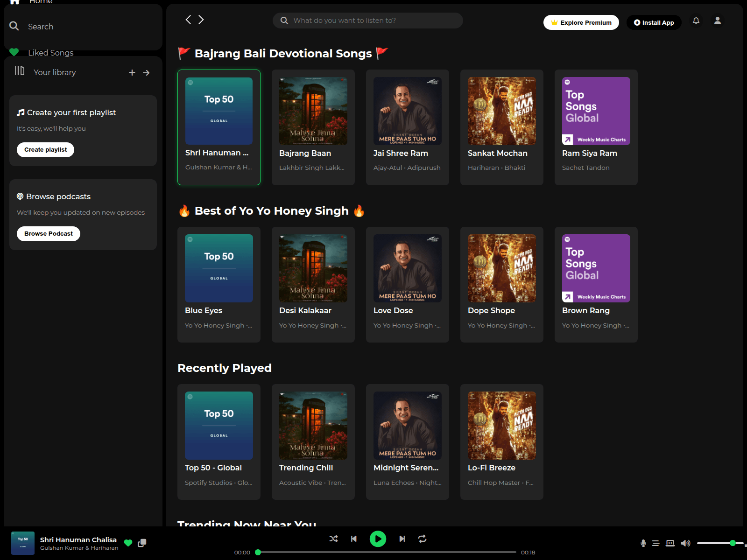Click now playing album thumbnail
Image resolution: width=747 pixels, height=560 pixels.
point(23,543)
